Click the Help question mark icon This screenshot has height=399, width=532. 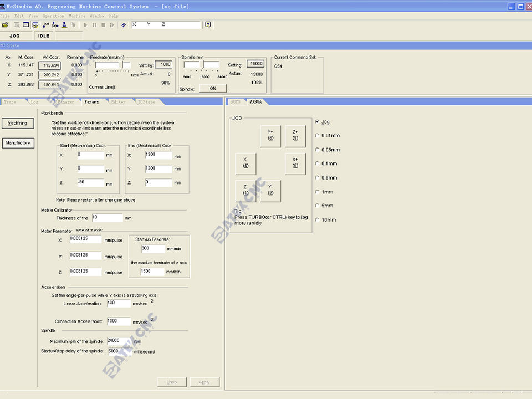pyautogui.click(x=208, y=25)
